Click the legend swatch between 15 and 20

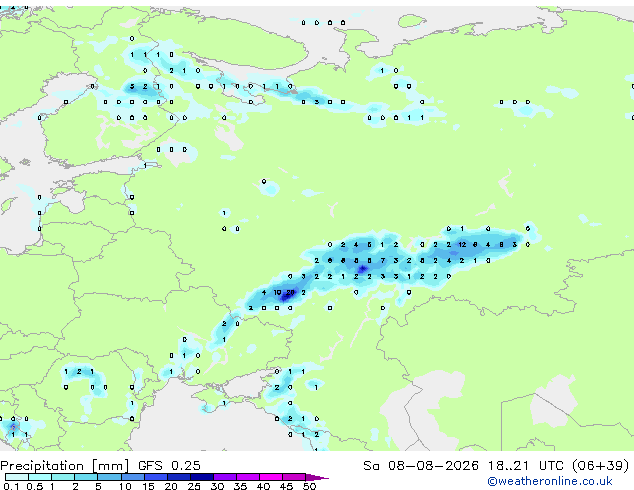click(x=155, y=477)
